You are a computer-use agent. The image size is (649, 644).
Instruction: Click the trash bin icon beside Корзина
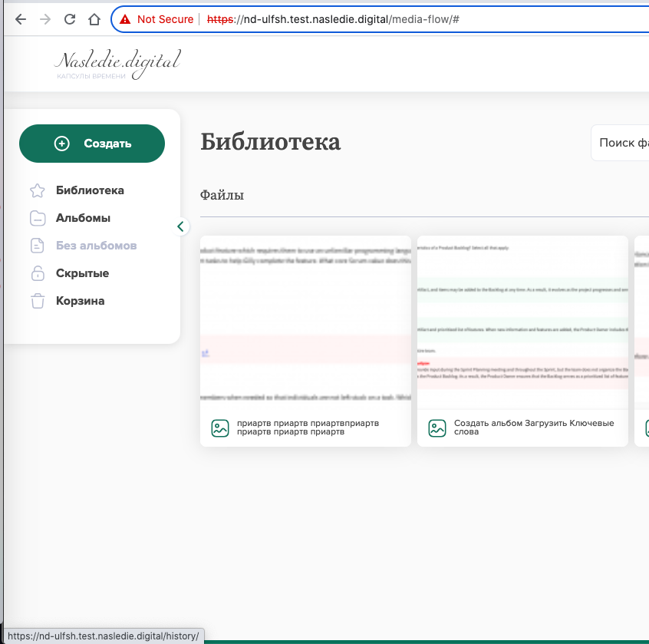click(x=38, y=301)
